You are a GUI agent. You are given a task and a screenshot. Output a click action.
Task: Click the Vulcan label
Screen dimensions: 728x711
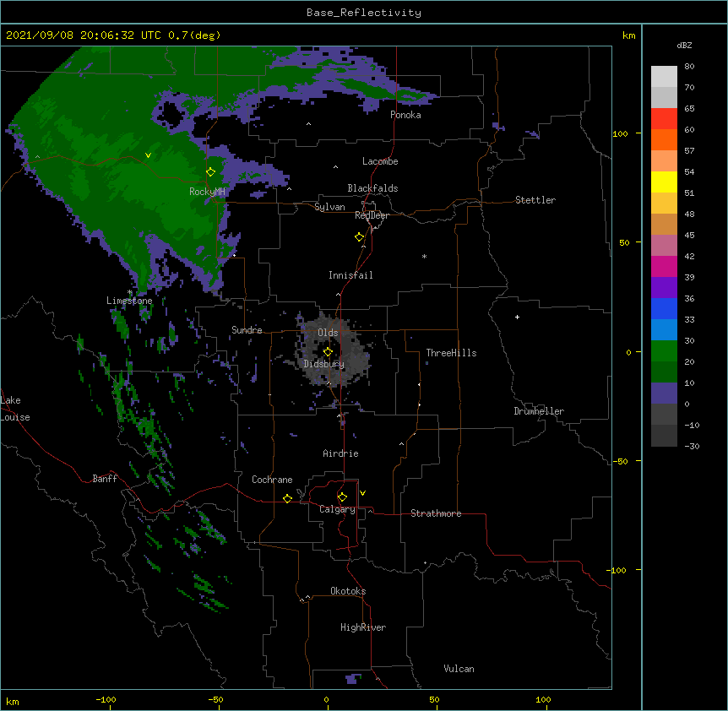459,669
